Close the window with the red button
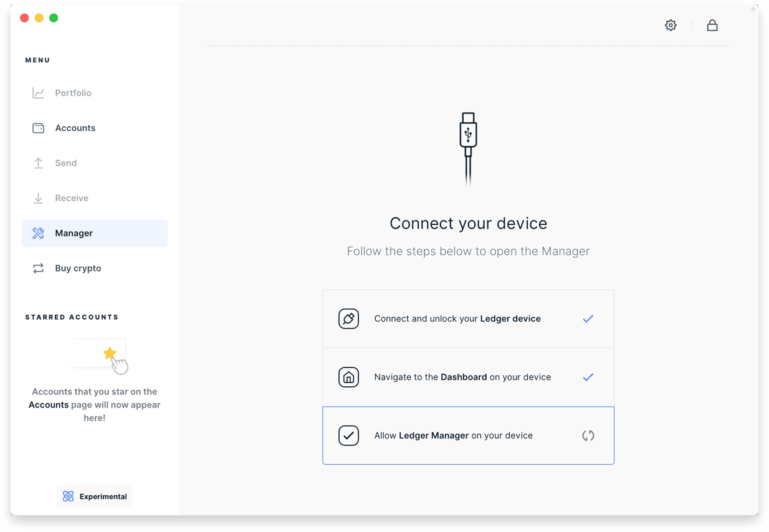This screenshot has height=532, width=769. click(24, 18)
